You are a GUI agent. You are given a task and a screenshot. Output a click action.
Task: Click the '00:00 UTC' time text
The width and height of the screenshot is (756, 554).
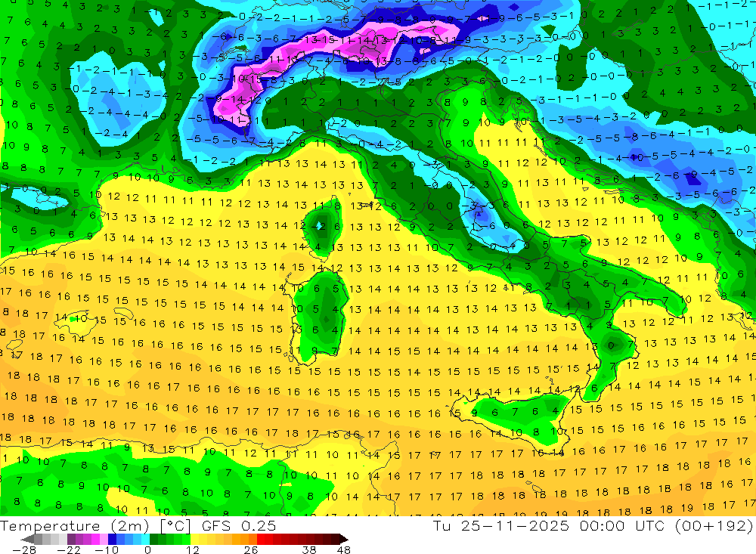tap(622, 526)
